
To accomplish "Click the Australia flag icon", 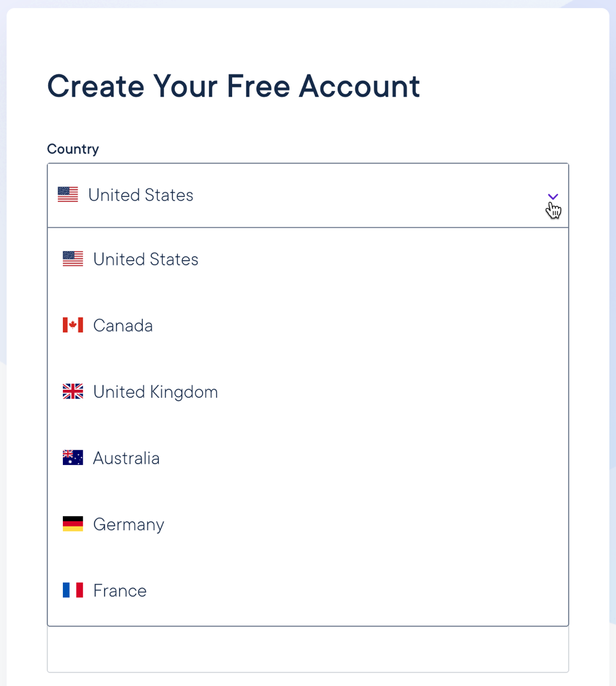I will coord(73,458).
